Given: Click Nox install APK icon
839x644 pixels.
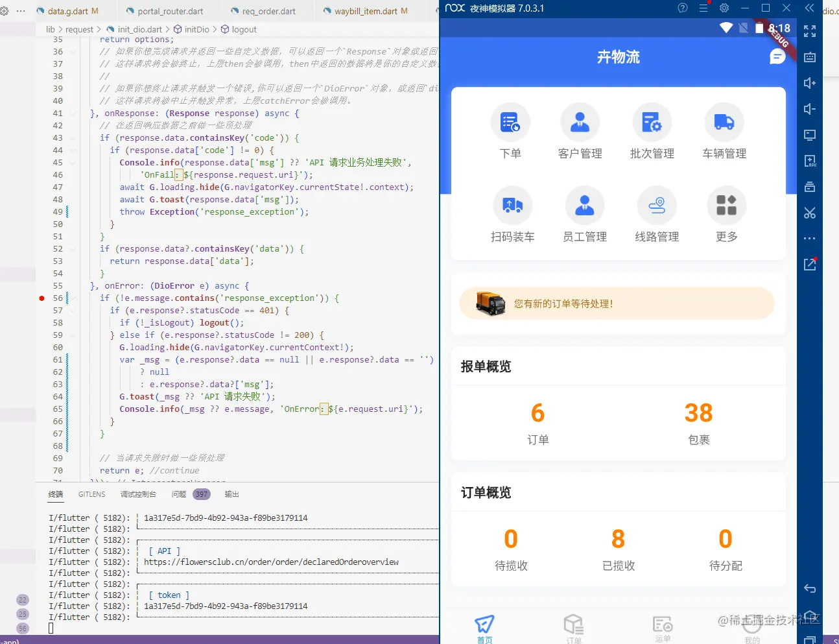Looking at the screenshot, I should 810,161.
